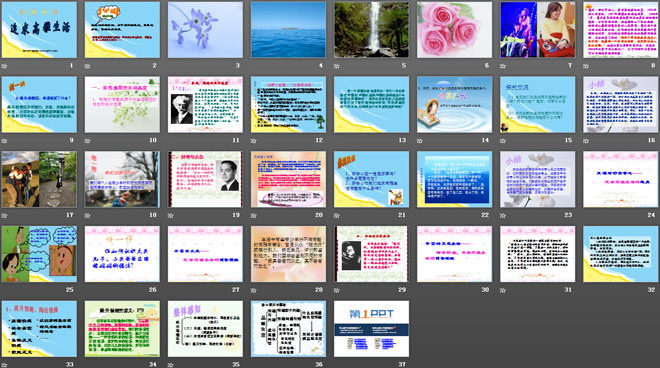660x368 pixels.
Task: Click the animation star icon under slide 17
Action: tap(4, 216)
